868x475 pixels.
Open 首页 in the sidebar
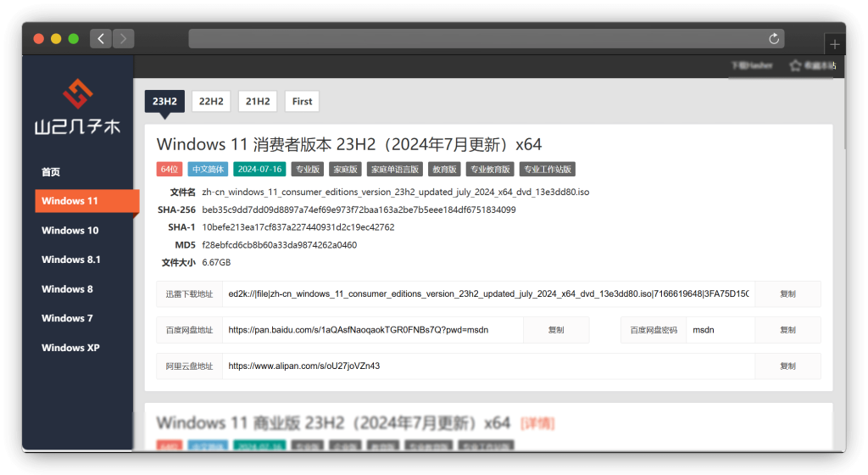coord(52,171)
